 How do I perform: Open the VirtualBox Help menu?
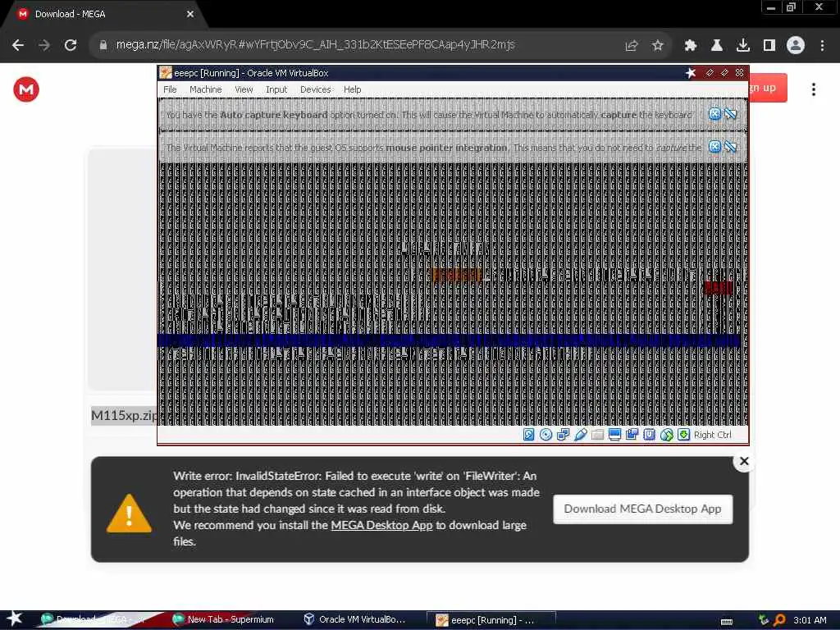[353, 89]
